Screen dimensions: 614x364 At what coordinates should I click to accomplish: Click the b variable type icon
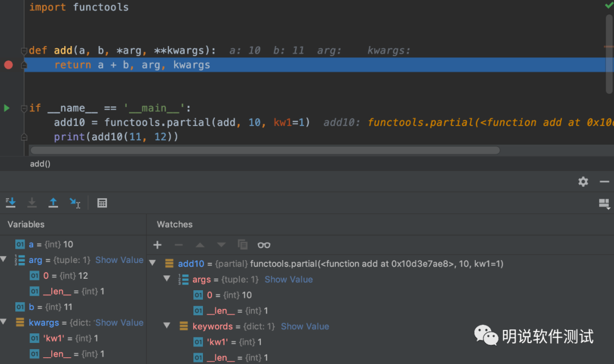(x=20, y=307)
